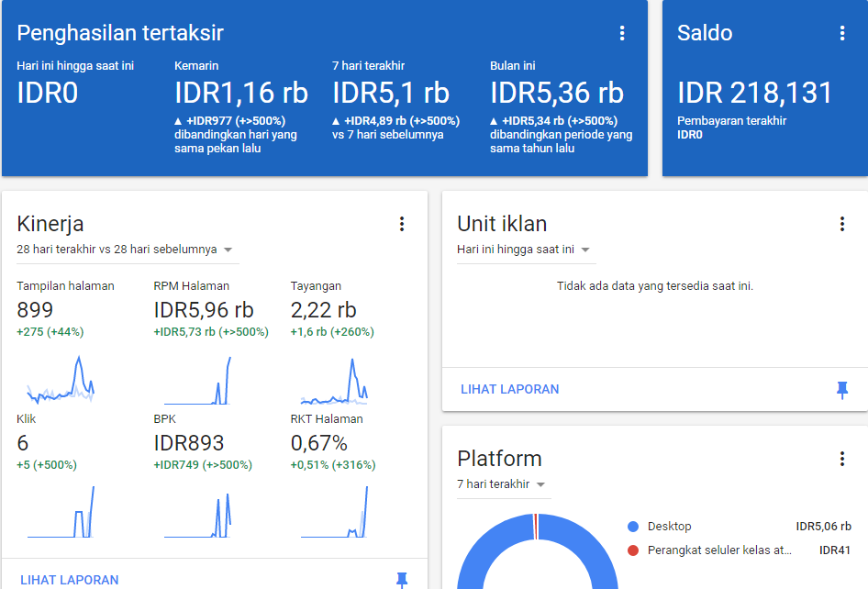Open Penghasilan tertaksir card options menu
Screen dimensions: 868x589
(622, 33)
